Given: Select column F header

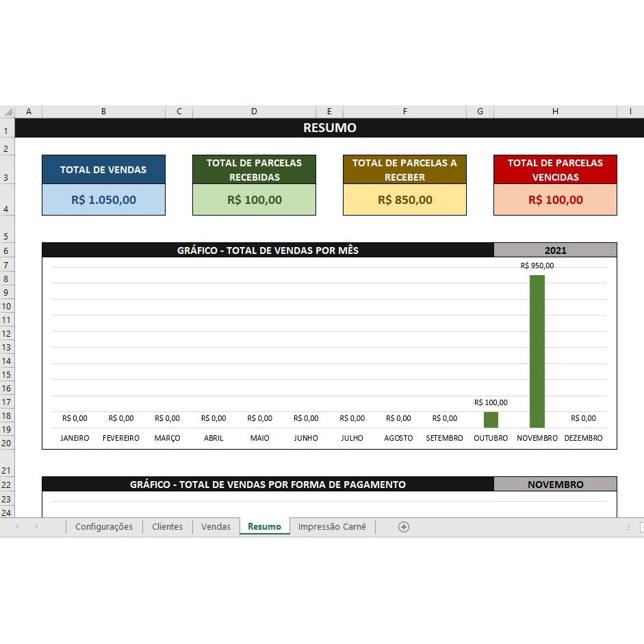Looking at the screenshot, I should [404, 112].
